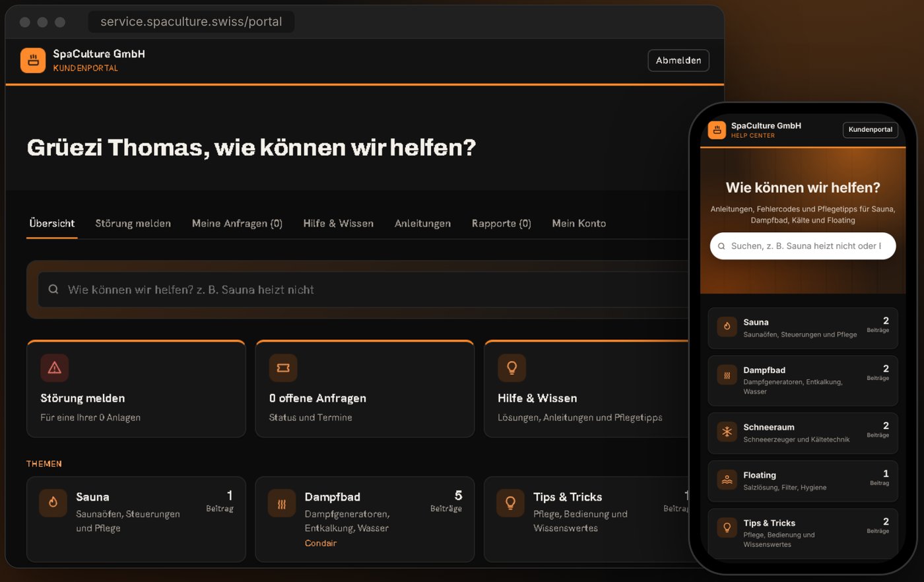Open the Rapporte (0) tab
The image size is (924, 582).
(x=502, y=223)
